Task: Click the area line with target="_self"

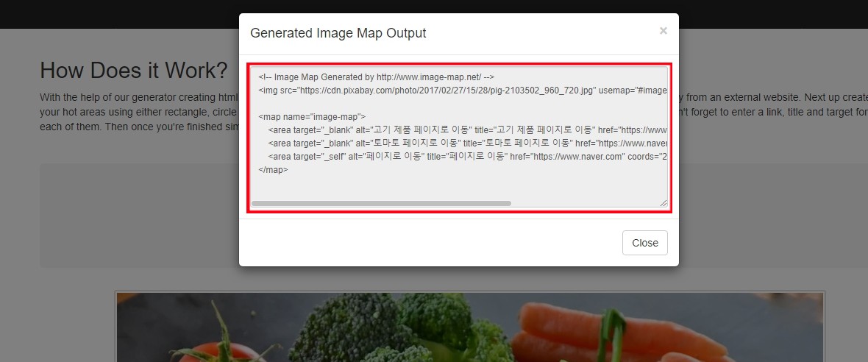Action: click(x=468, y=157)
